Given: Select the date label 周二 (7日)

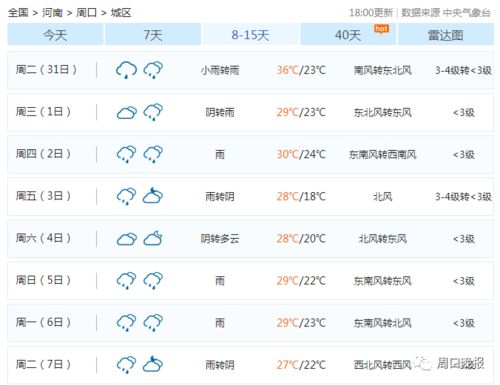Looking at the screenshot, I should pyautogui.click(x=43, y=364).
